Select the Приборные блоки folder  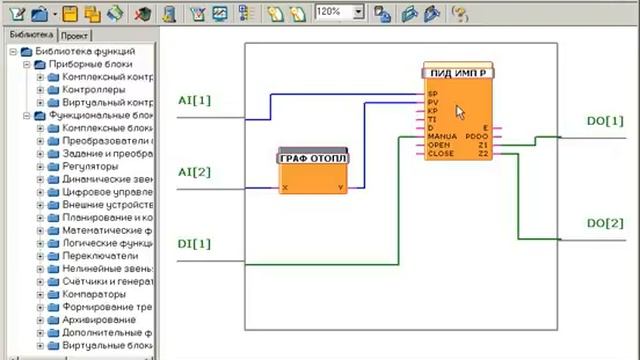(90, 64)
